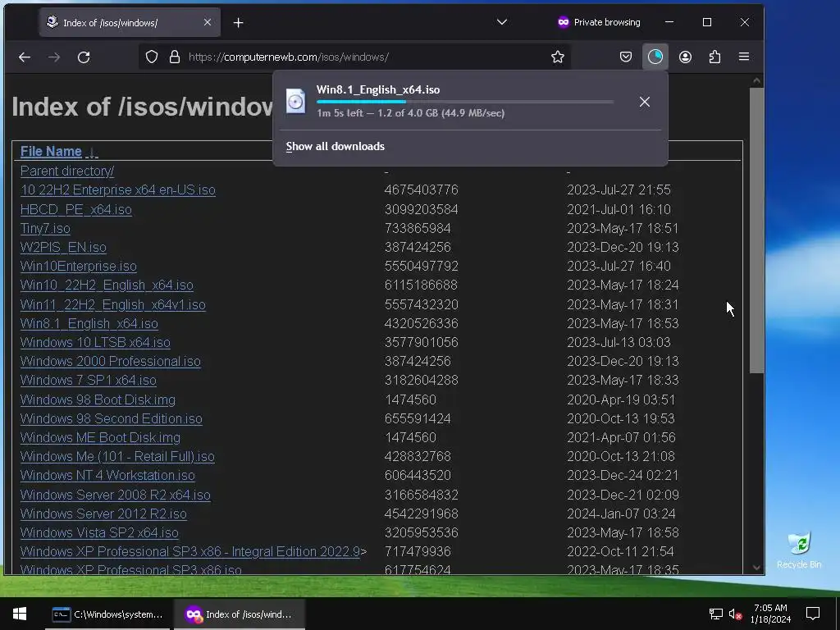Select file size 4675403776
This screenshot has width=840, height=630.
click(421, 189)
